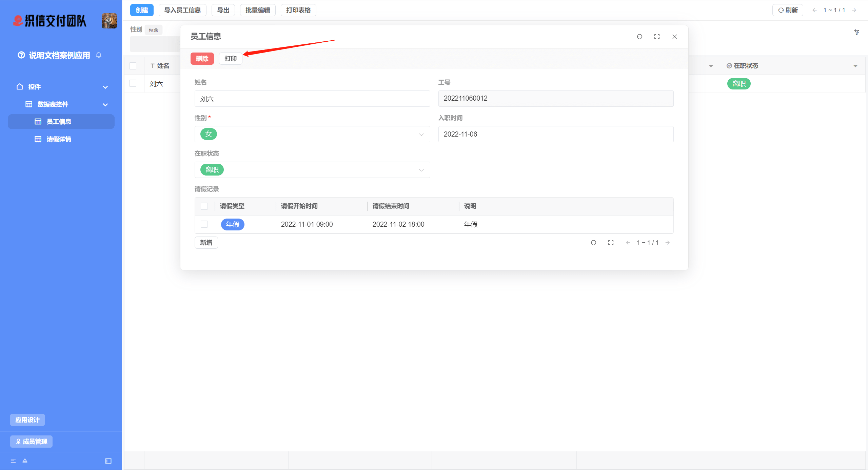Open the 请假详情 sidebar item
Image resolution: width=868 pixels, height=470 pixels.
59,139
